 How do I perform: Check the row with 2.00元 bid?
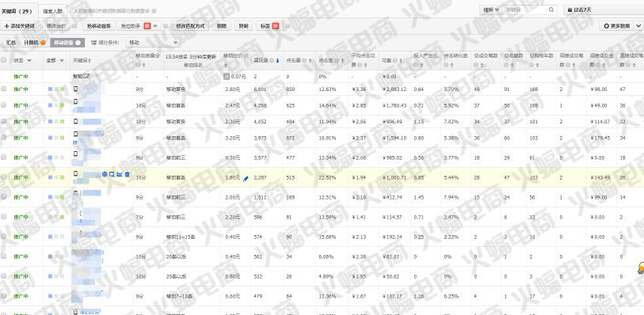pos(4,197)
